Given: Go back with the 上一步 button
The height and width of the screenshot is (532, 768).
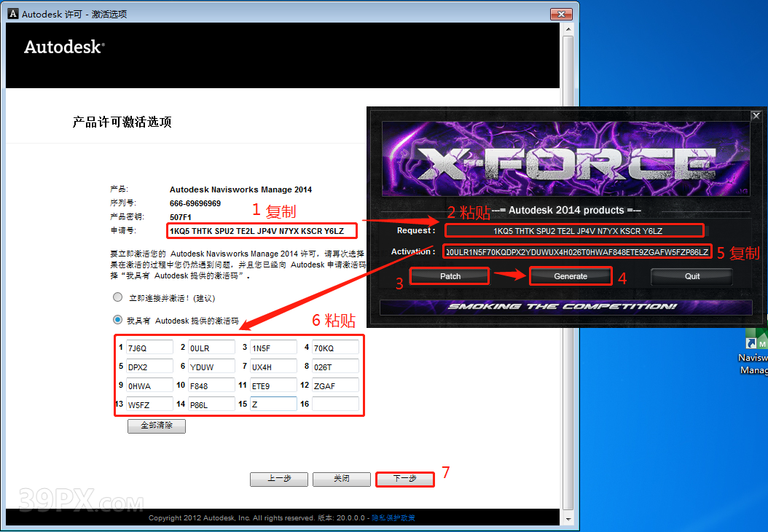Looking at the screenshot, I should click(x=279, y=479).
